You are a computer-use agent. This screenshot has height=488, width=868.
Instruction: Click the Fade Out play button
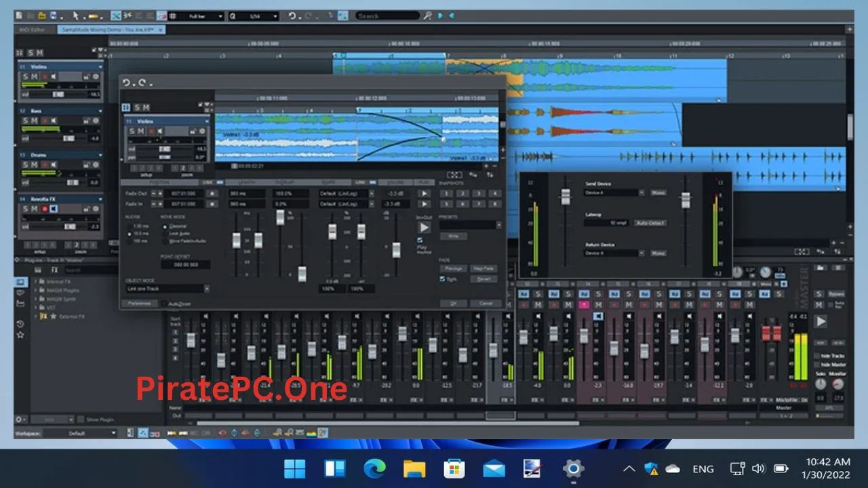click(x=425, y=193)
